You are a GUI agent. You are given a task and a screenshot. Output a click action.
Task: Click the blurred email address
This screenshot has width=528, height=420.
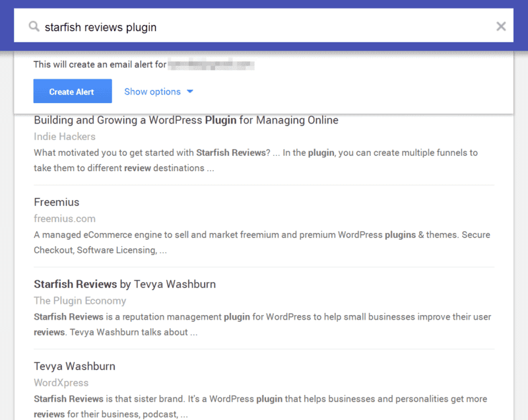(x=211, y=64)
